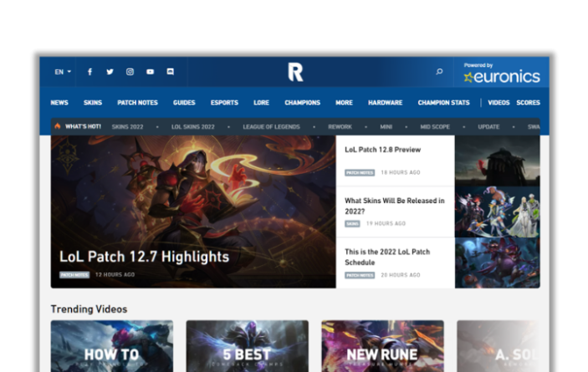Click the R site logo
Viewport: 588px width, 372px height.
coord(295,72)
